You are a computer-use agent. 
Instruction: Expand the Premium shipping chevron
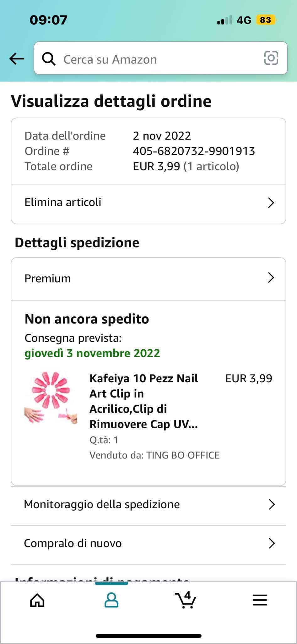pos(271,278)
